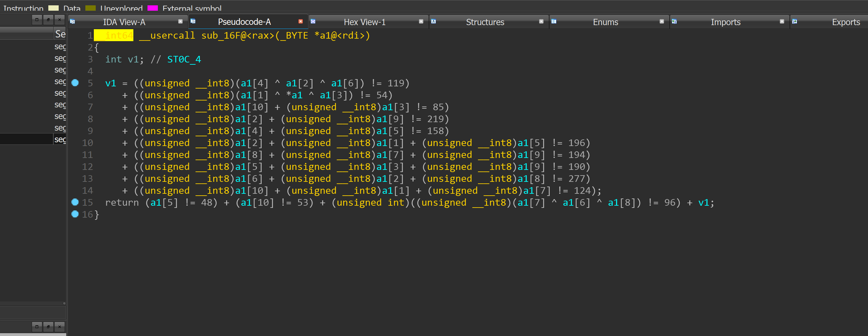
Task: Toggle the breakpoint dot on line 15
Action: (x=75, y=202)
